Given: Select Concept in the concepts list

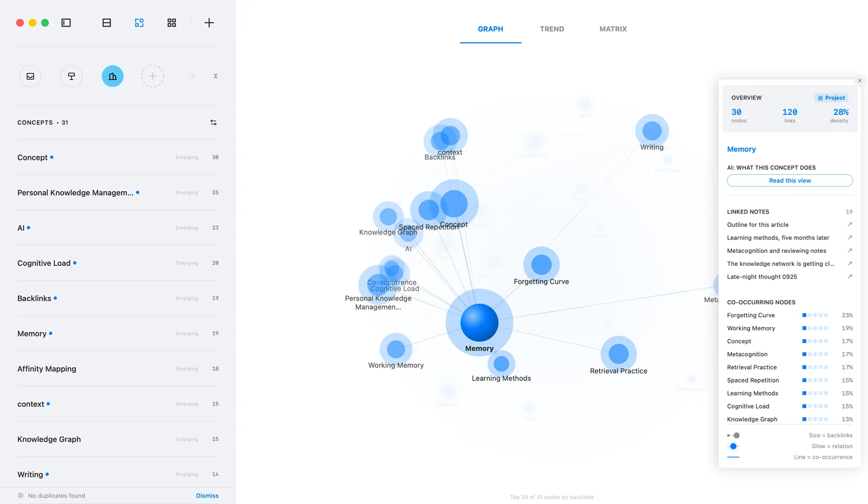Looking at the screenshot, I should 118,157.
